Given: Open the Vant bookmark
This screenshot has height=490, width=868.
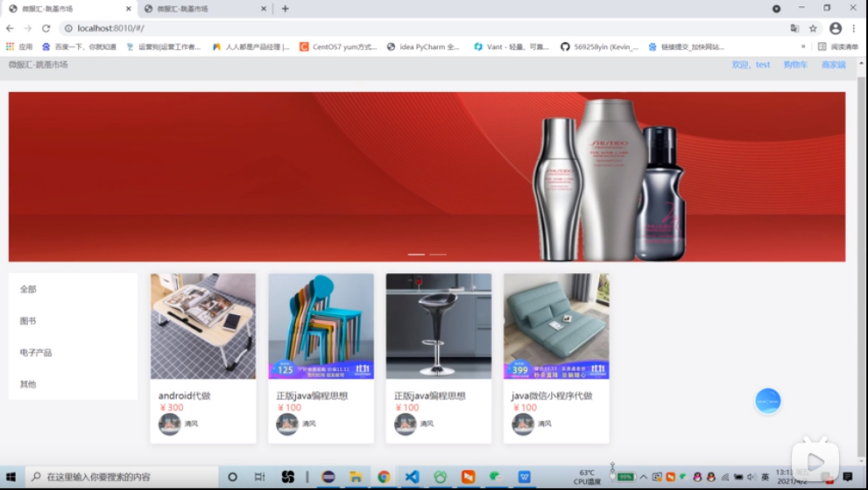Looking at the screenshot, I should tap(512, 47).
